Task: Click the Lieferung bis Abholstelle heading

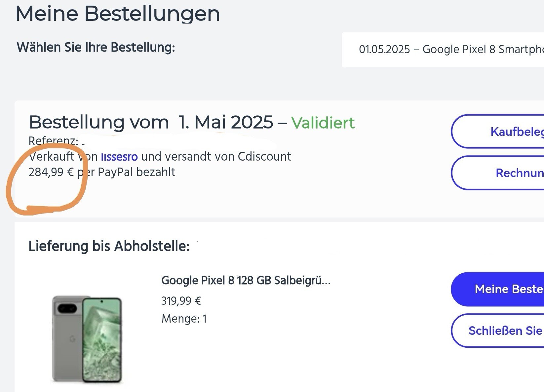Action: pos(109,246)
